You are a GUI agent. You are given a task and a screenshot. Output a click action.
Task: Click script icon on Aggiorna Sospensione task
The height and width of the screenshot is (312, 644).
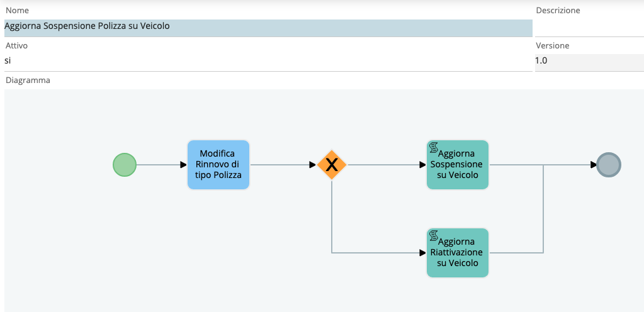433,148
